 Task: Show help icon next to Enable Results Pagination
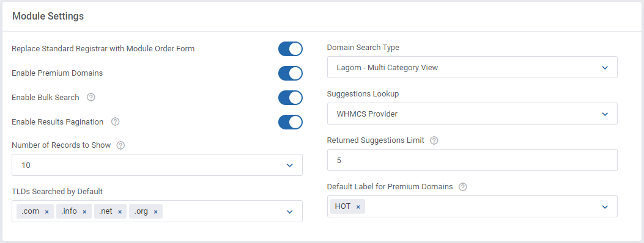point(116,121)
